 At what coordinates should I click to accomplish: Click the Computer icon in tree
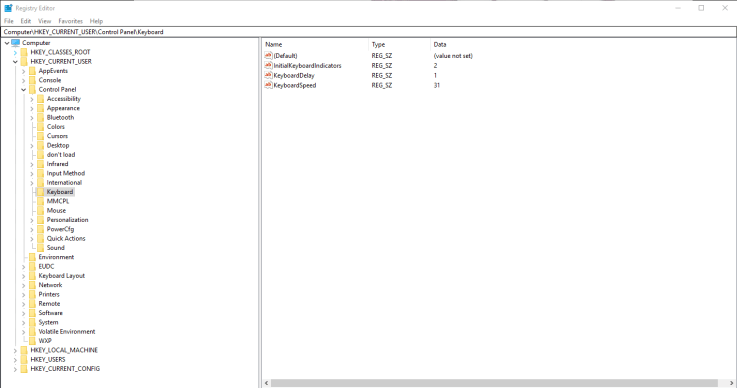tap(16, 43)
